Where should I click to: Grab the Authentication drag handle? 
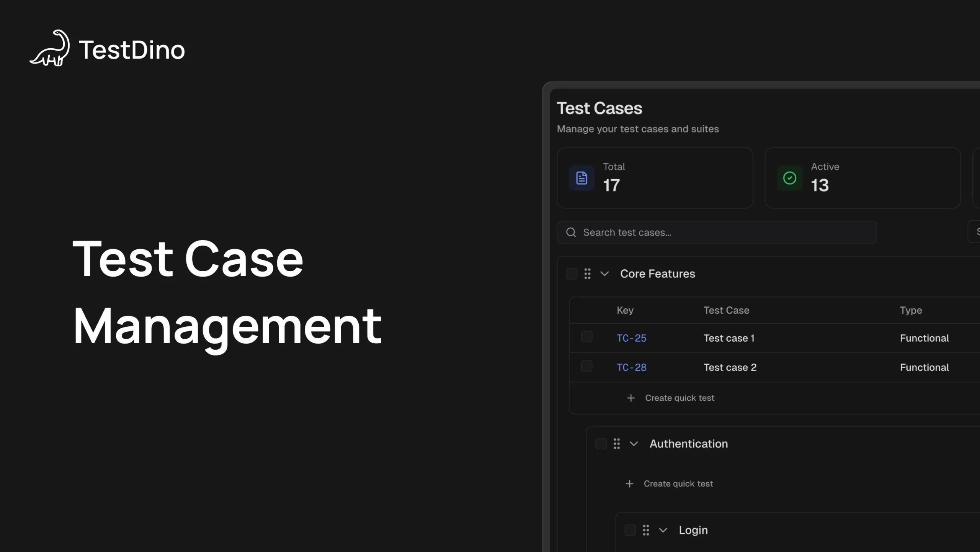click(x=616, y=444)
